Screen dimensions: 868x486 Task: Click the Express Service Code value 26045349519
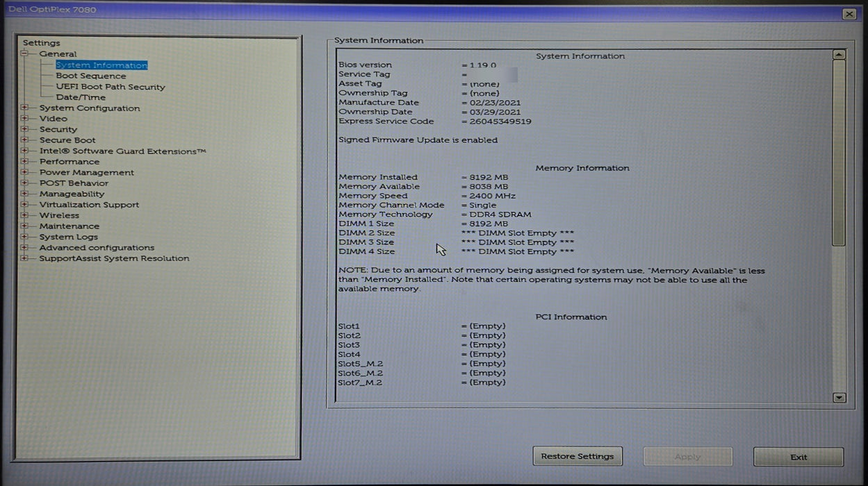point(500,121)
